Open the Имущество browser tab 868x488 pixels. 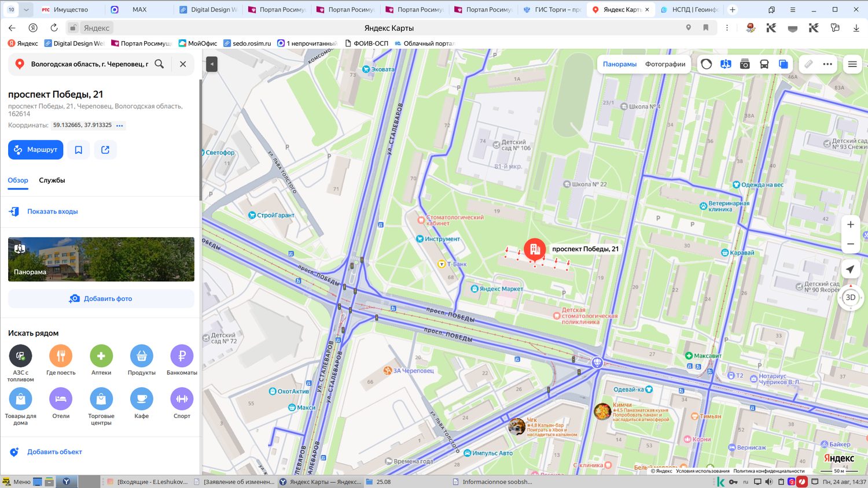pyautogui.click(x=71, y=10)
